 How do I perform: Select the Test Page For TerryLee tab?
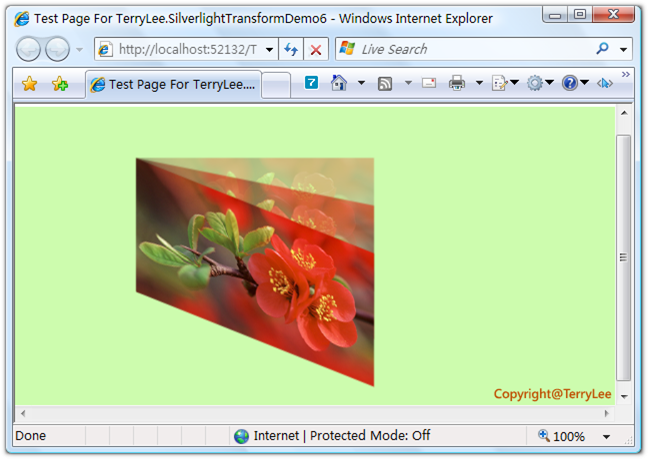pos(174,85)
